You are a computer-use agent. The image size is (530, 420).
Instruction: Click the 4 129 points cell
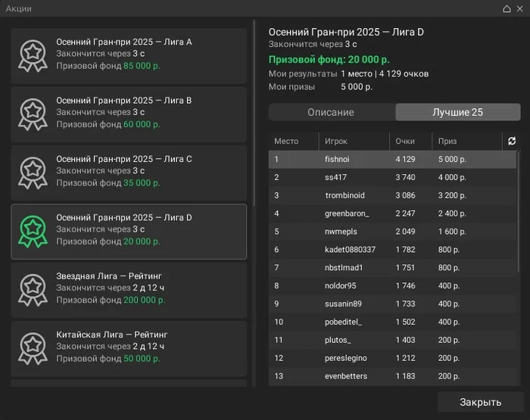[405, 159]
